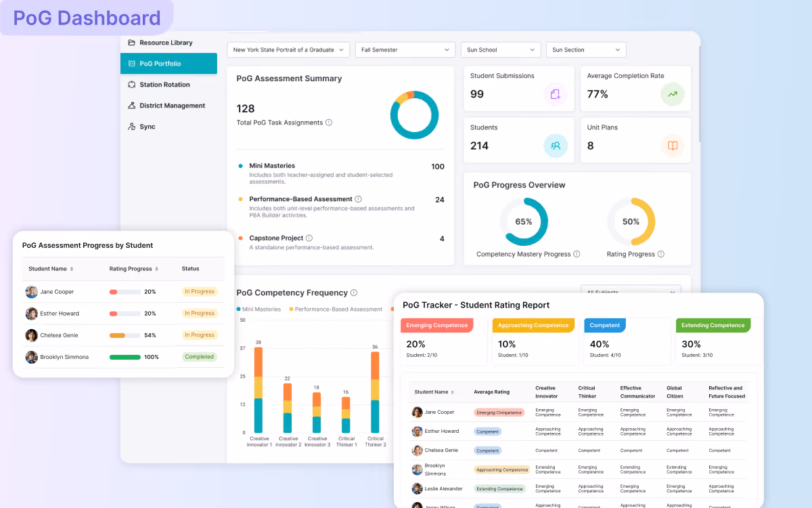Click the District Management icon

coord(132,106)
